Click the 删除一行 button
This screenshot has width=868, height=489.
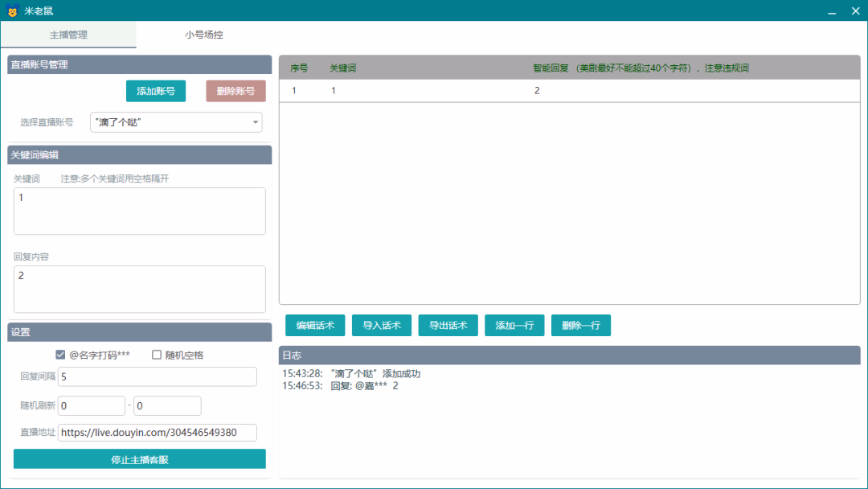(x=581, y=326)
